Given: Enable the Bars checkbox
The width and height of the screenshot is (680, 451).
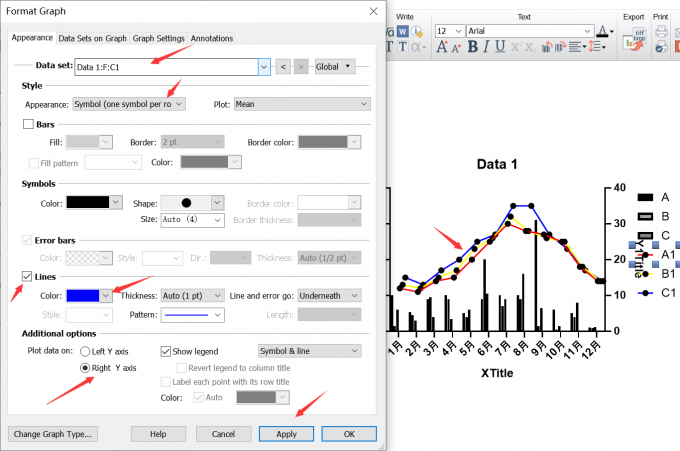Looking at the screenshot, I should 28,124.
